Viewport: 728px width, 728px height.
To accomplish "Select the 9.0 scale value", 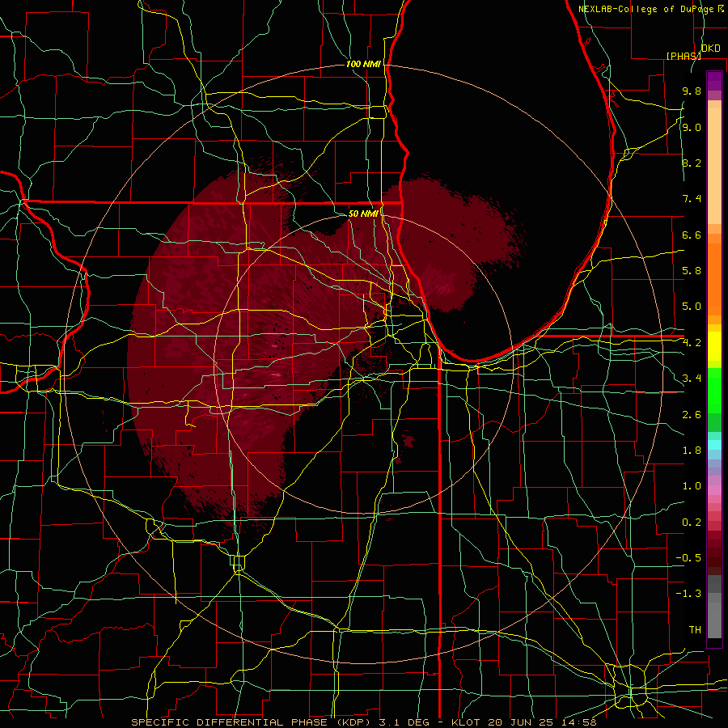I will click(692, 127).
